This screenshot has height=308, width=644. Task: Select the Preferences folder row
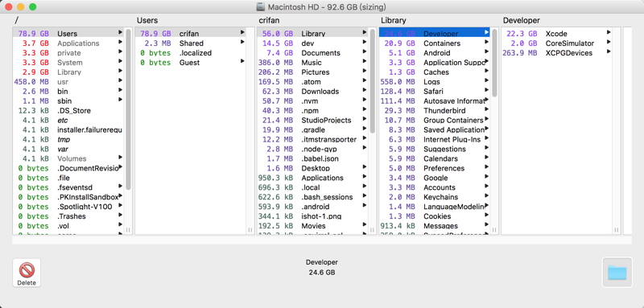coord(435,168)
